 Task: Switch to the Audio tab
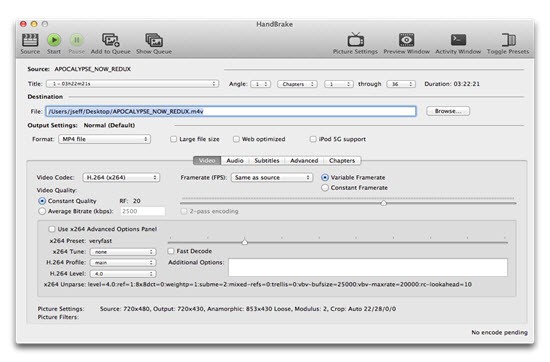(x=235, y=160)
